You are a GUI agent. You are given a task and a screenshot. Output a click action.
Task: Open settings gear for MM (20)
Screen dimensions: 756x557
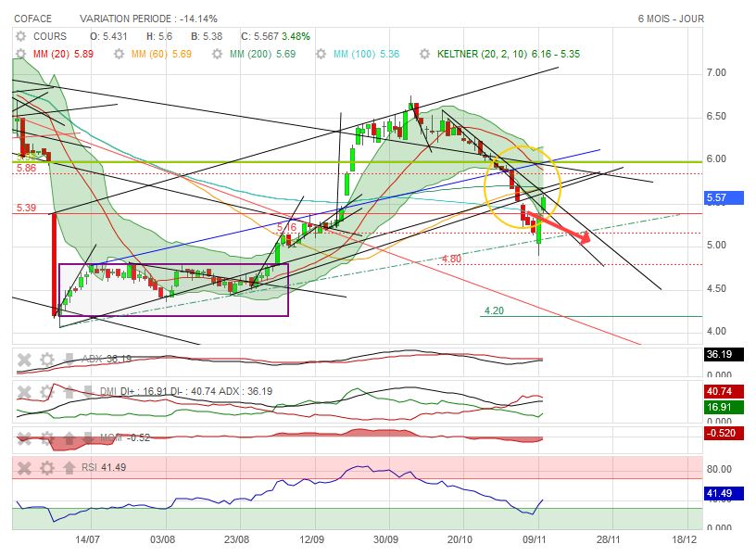coord(20,54)
